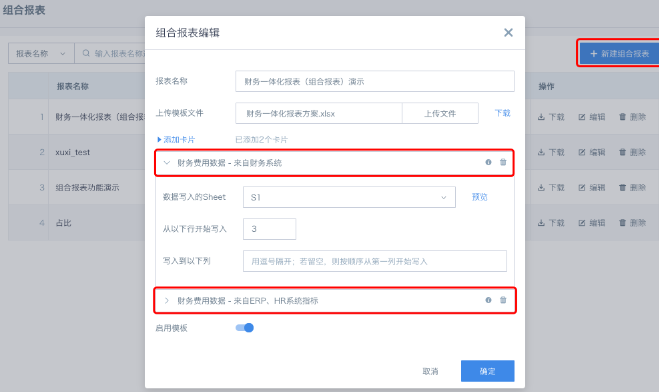Delete the ERP、HR系统指标 card via trash icon

coord(503,300)
